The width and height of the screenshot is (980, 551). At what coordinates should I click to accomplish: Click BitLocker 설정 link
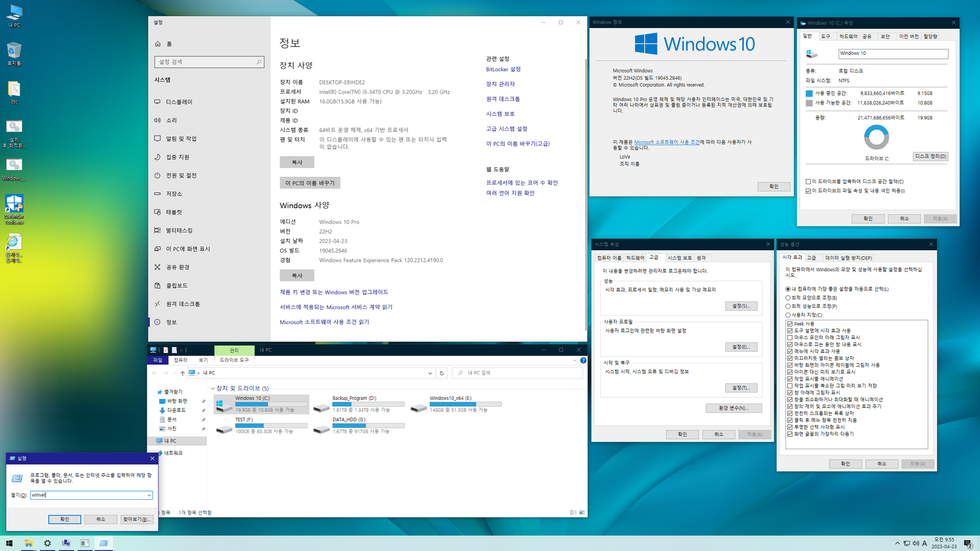pos(503,69)
